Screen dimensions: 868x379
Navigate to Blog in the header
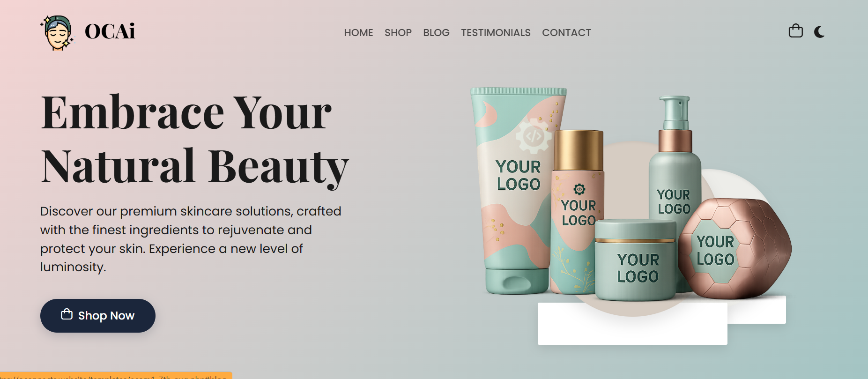point(436,33)
